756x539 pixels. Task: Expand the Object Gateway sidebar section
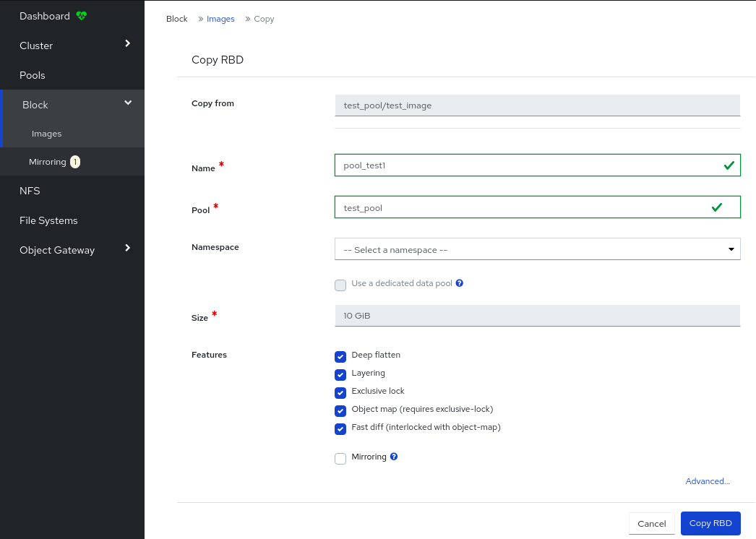(x=72, y=250)
